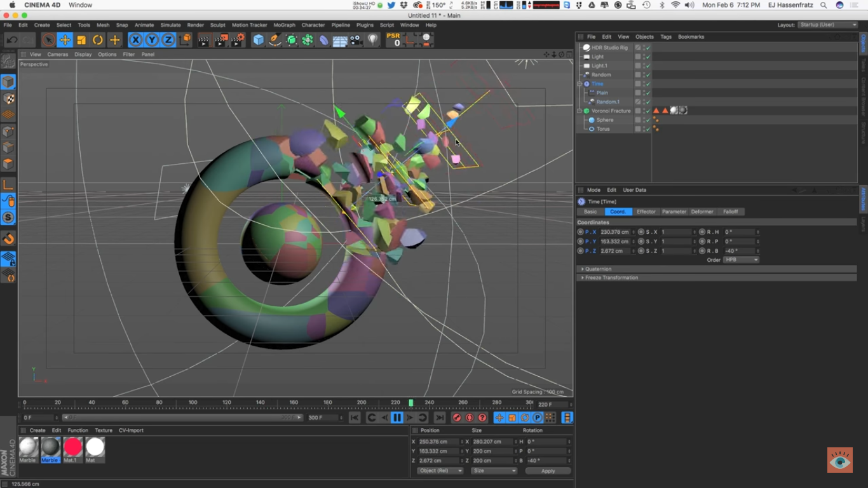Open Object Manager Tags menu
Screen dimensions: 868x488
coord(666,37)
